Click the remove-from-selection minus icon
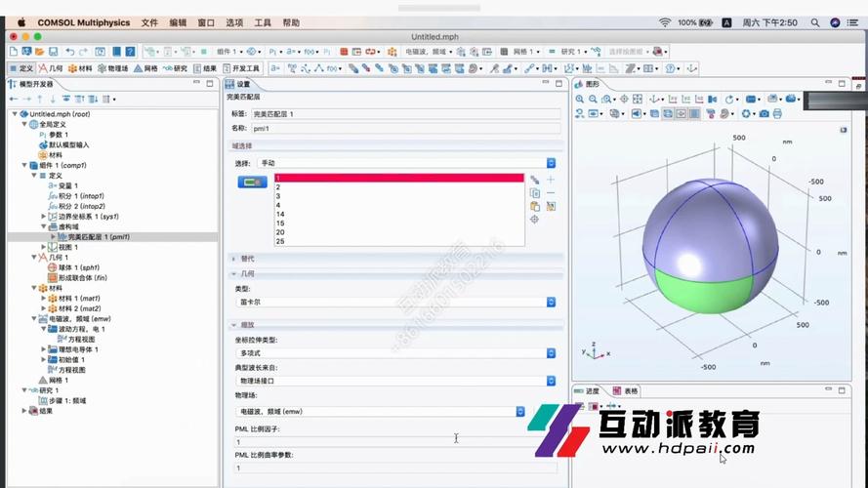868x488 pixels. pos(551,193)
